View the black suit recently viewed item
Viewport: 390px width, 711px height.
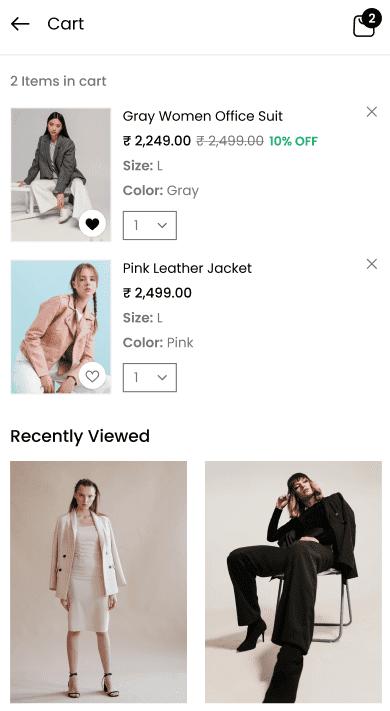click(293, 582)
